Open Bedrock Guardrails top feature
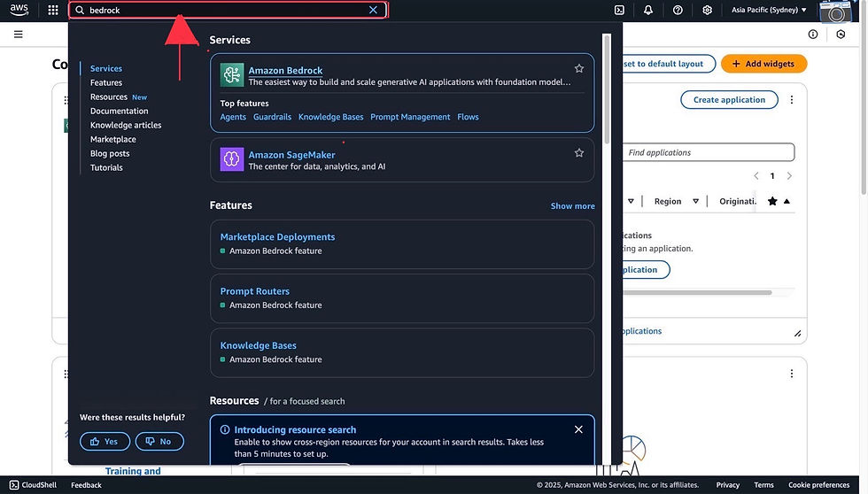Screen dimensions: 868x494 coord(272,117)
